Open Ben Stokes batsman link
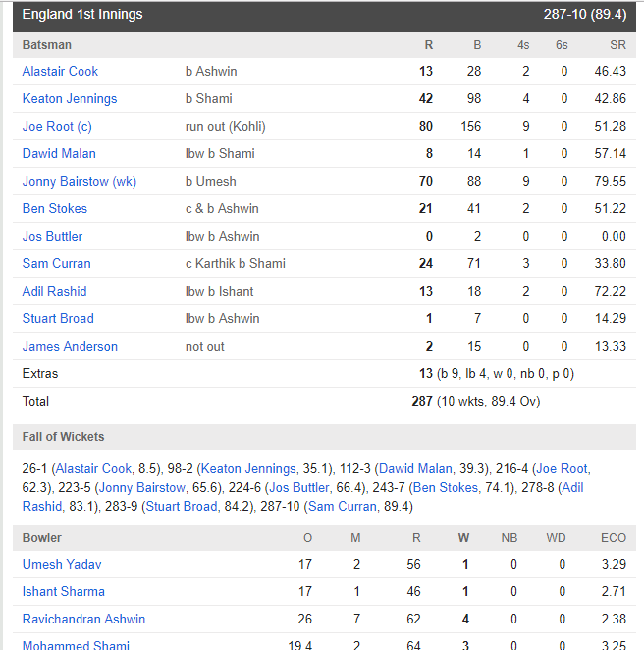The image size is (644, 650). tap(55, 208)
